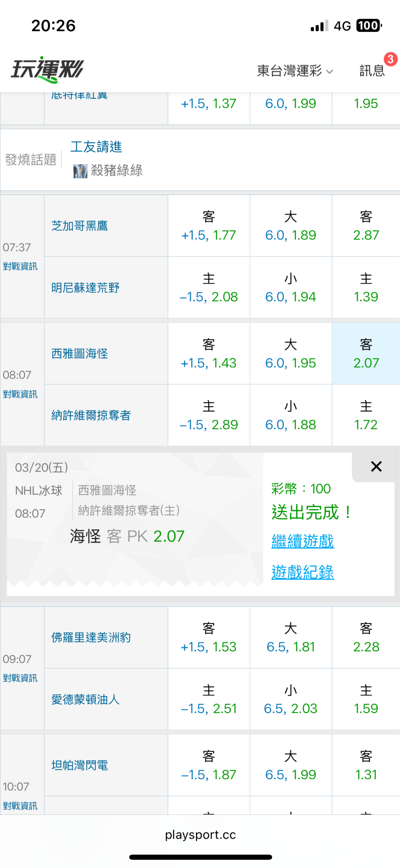Open 愛德蒙頓油人 team page
The width and height of the screenshot is (401, 868).
coord(85,699)
